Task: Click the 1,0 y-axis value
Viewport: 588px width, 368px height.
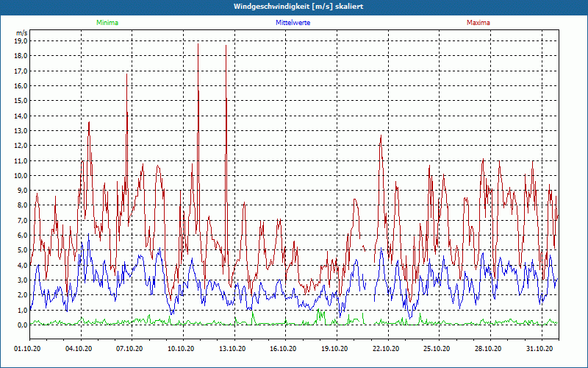Action: point(23,310)
